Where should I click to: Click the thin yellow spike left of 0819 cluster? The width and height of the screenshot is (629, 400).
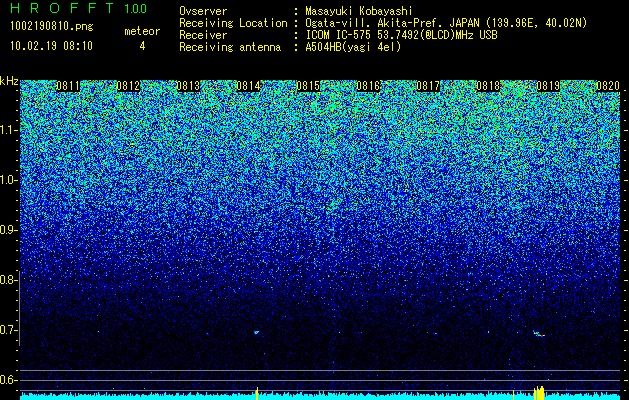pyautogui.click(x=513, y=394)
